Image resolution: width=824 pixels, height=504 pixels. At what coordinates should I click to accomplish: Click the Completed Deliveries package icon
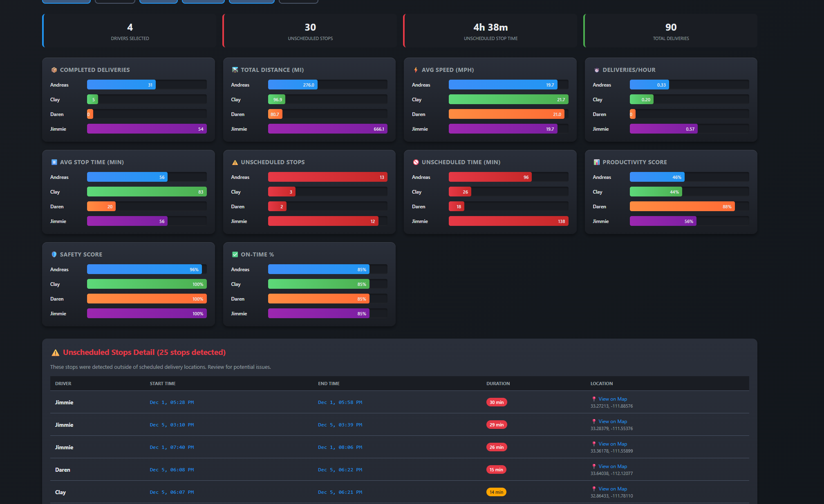coord(54,70)
